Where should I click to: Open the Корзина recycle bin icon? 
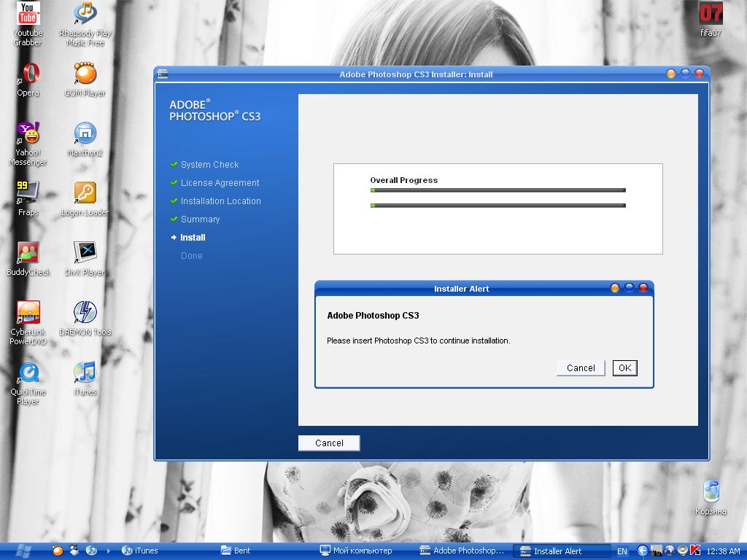[x=711, y=497]
